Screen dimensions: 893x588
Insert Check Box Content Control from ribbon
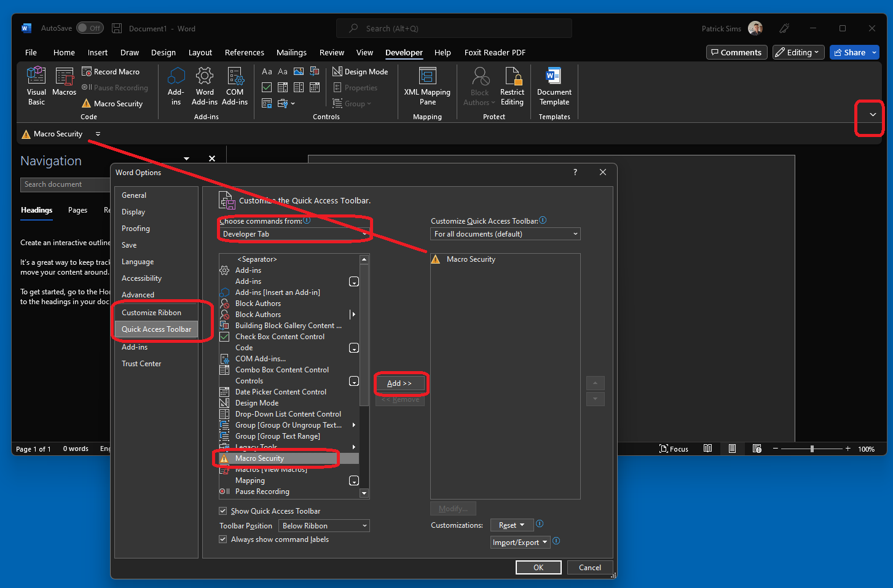pos(267,87)
